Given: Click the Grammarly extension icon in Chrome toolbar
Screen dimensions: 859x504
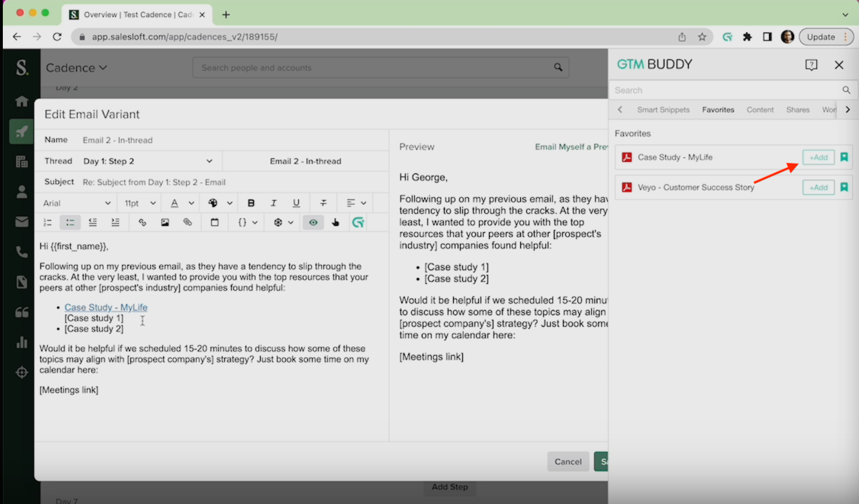Looking at the screenshot, I should (x=727, y=37).
